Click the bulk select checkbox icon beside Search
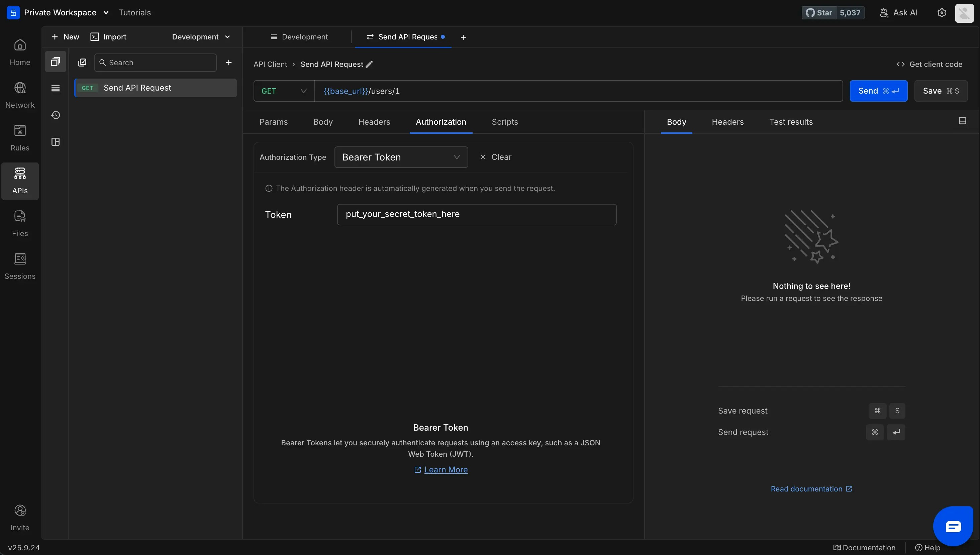The height and width of the screenshot is (555, 980). pyautogui.click(x=82, y=63)
